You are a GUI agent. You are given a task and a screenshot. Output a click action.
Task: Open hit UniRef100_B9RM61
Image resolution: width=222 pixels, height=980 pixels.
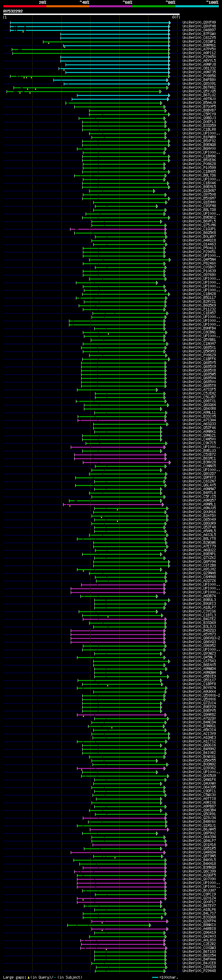pos(199,45)
